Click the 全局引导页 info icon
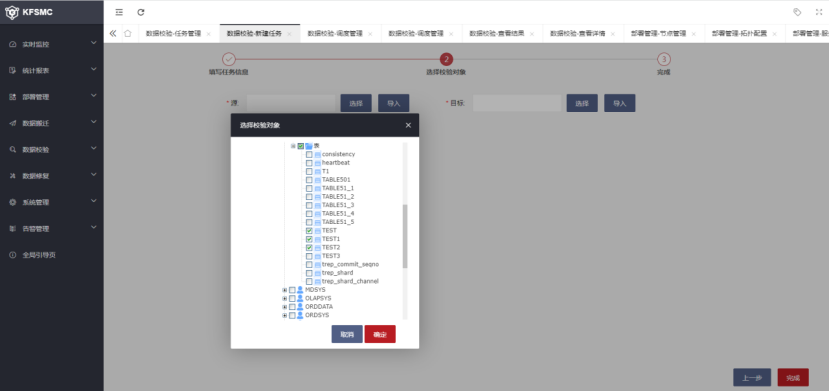The height and width of the screenshot is (392, 829). tap(13, 255)
